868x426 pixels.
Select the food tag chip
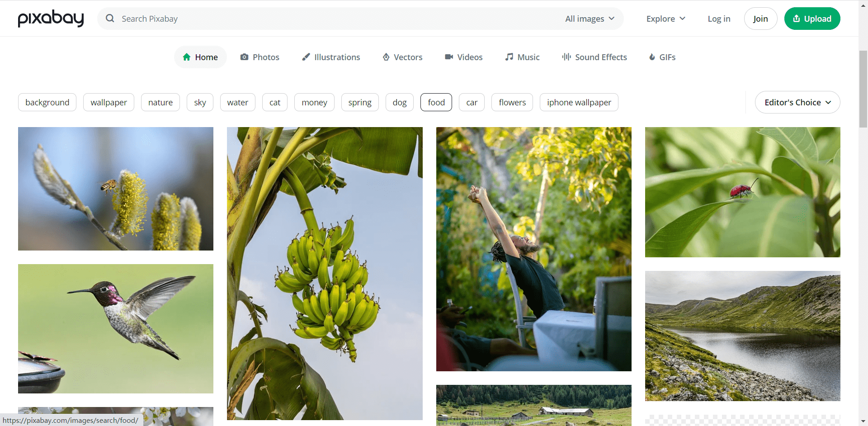point(436,102)
